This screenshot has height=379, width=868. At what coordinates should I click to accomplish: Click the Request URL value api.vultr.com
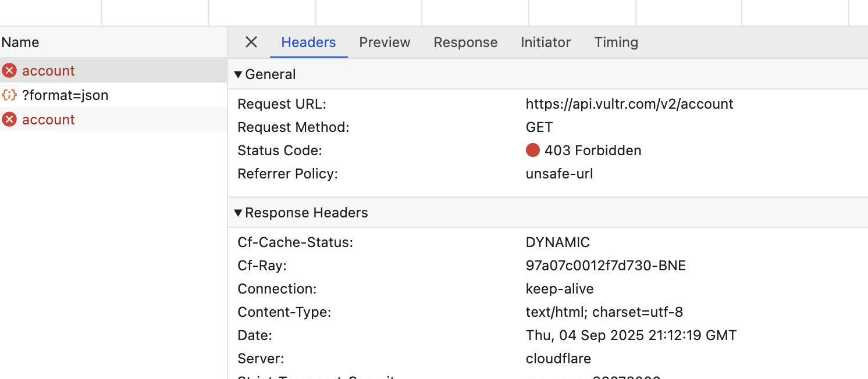point(629,104)
